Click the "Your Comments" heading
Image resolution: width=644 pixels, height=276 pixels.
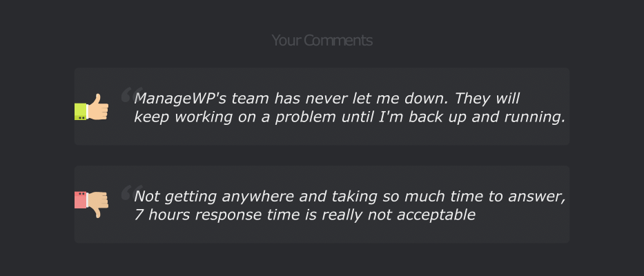click(x=322, y=40)
